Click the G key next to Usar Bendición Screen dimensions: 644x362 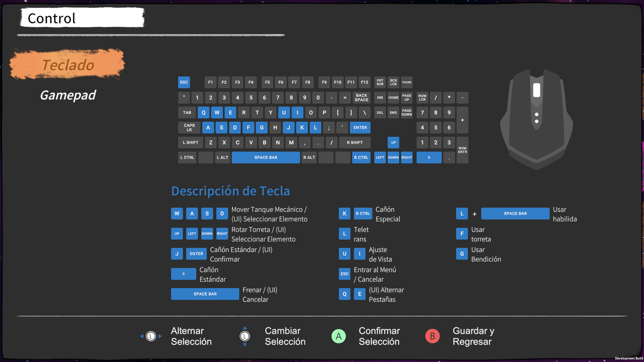pyautogui.click(x=462, y=254)
